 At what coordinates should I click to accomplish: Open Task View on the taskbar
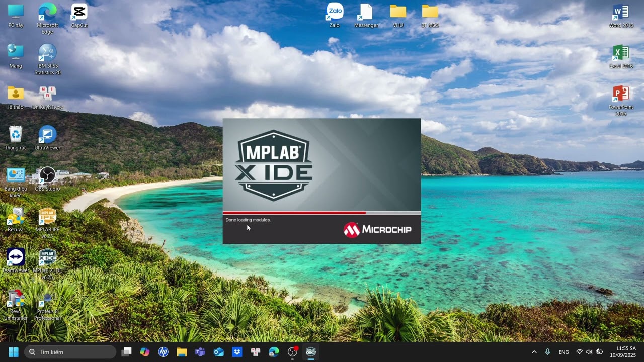point(127,352)
